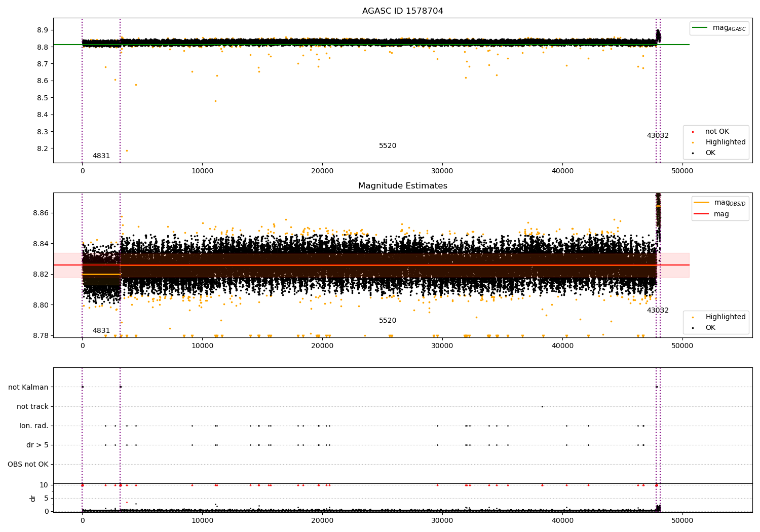Select the mag AGASC legend entry

[719, 28]
